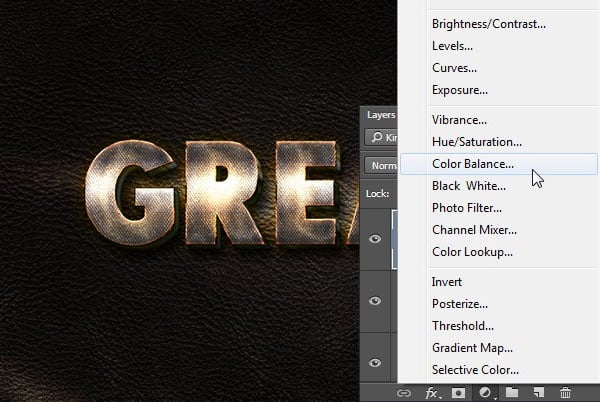Toggle visibility of the bottom layer
The image size is (600, 402).
(x=376, y=362)
